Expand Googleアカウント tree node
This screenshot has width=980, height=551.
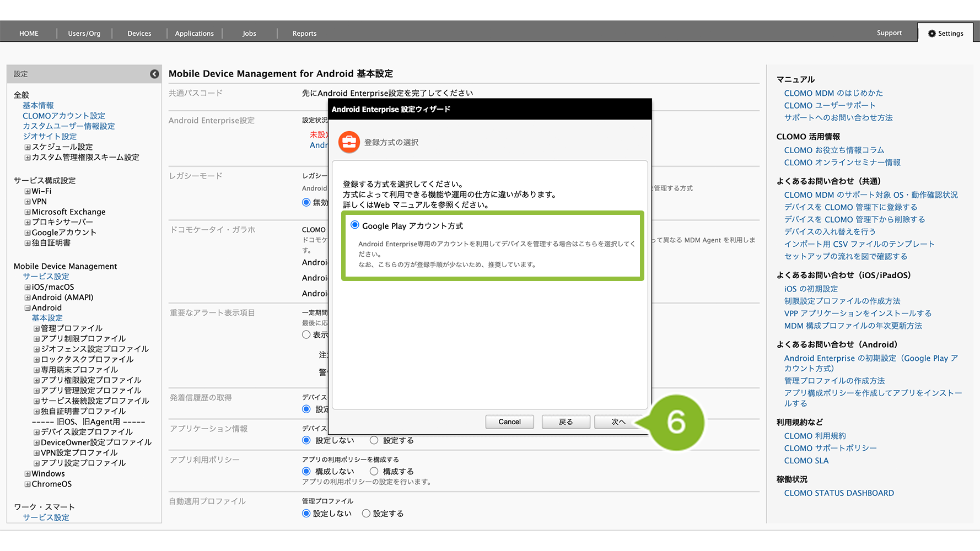point(27,233)
